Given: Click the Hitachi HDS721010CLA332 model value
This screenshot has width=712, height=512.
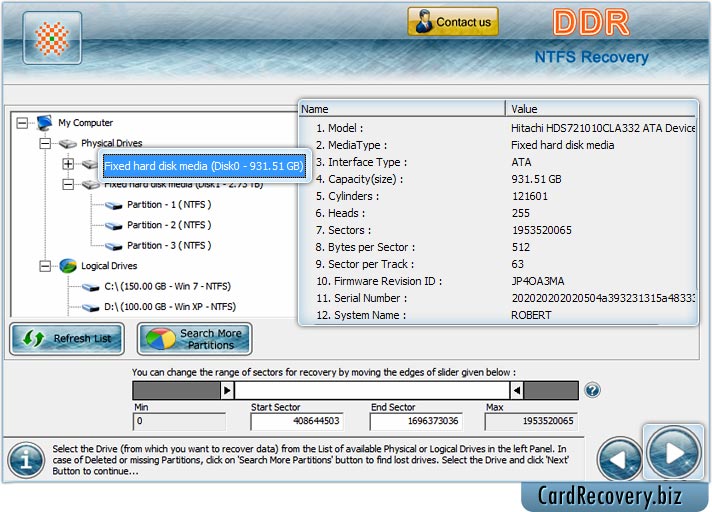Looking at the screenshot, I should [603, 128].
